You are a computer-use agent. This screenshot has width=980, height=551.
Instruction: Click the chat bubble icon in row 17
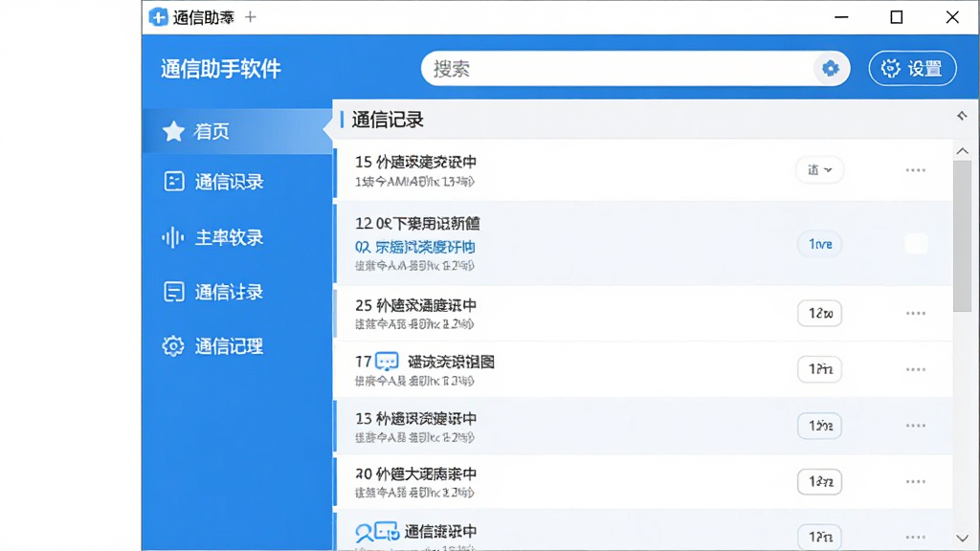click(x=387, y=362)
